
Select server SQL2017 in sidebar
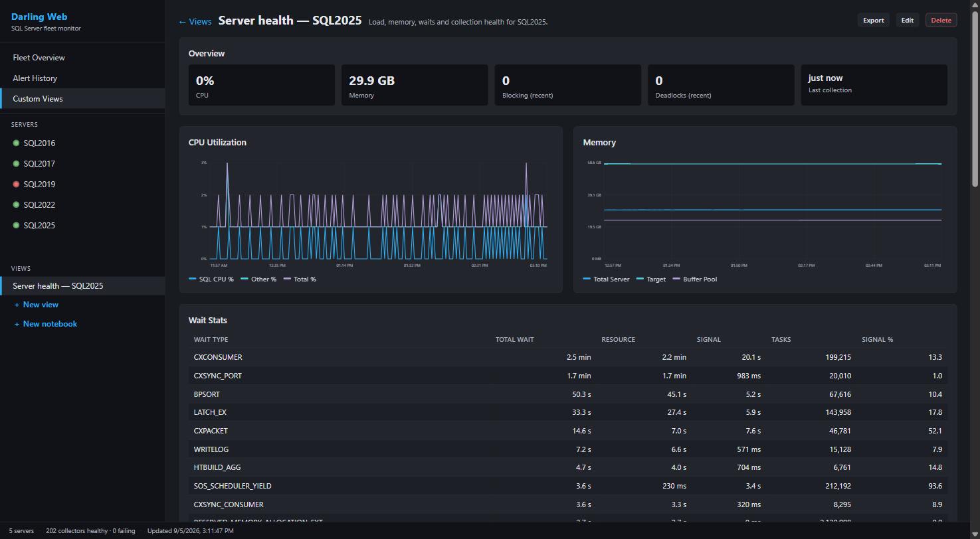[82, 164]
